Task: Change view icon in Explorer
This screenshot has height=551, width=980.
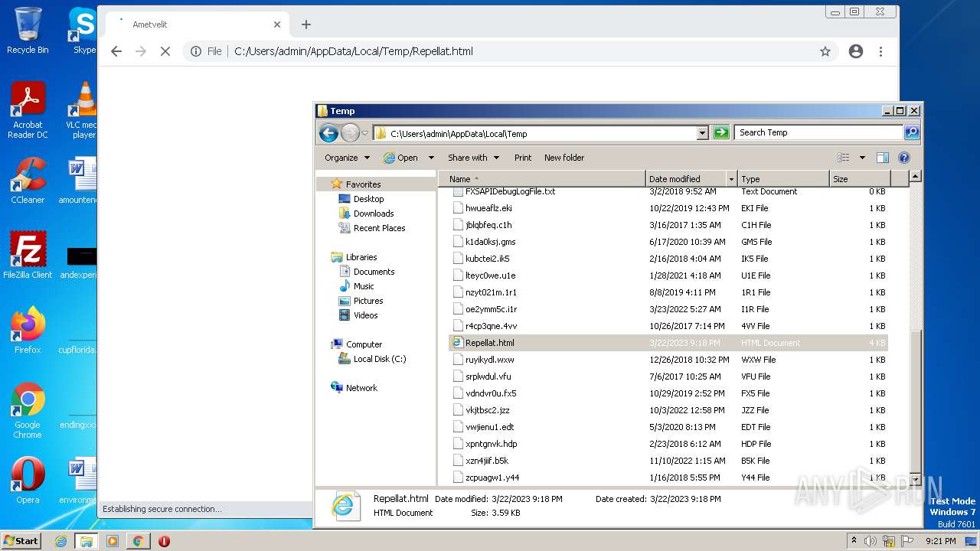Action: coord(844,158)
